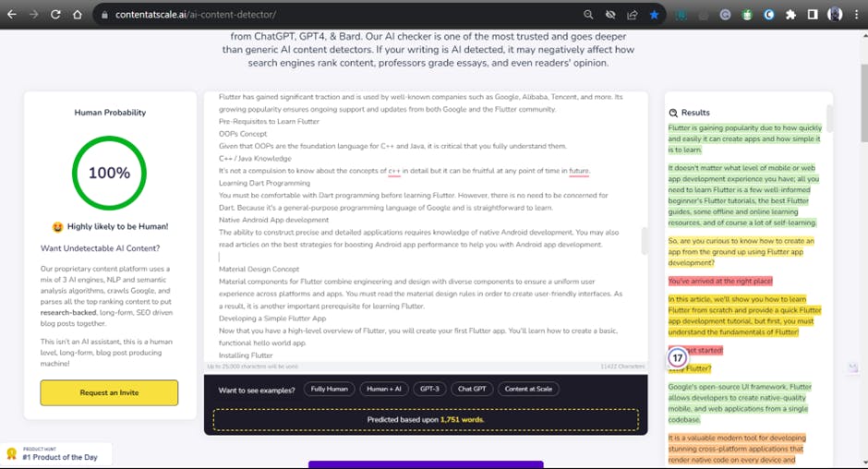
Task: Open the blue crescent extension icon
Action: [x=769, y=15]
